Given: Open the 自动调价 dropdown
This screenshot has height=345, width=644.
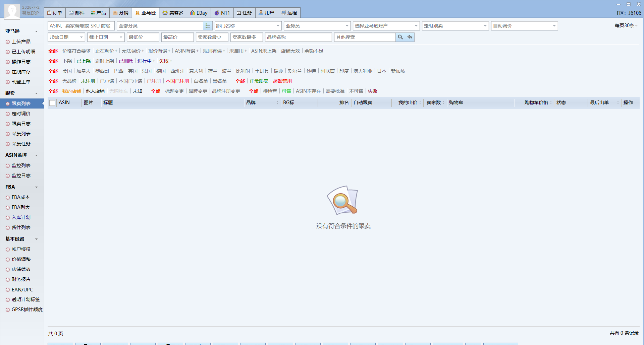Looking at the screenshot, I should 524,26.
